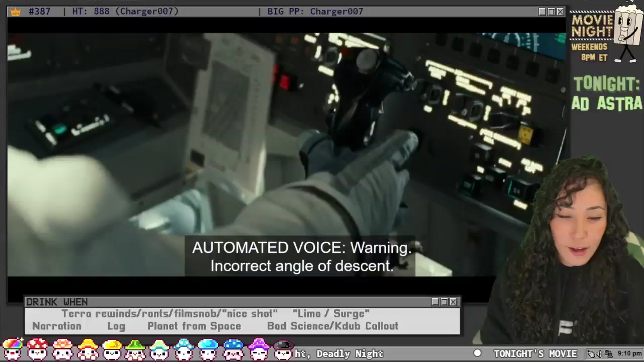Screen dimensions: 644x362
Task: Click the 'Deadly Night' scrolling ticker text
Action: click(x=350, y=354)
